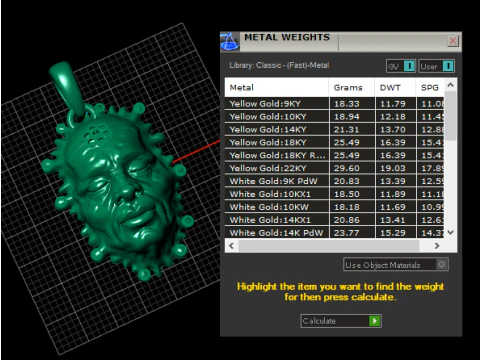Click the 20.86 grams value
This screenshot has width=480, height=360.
(347, 220)
